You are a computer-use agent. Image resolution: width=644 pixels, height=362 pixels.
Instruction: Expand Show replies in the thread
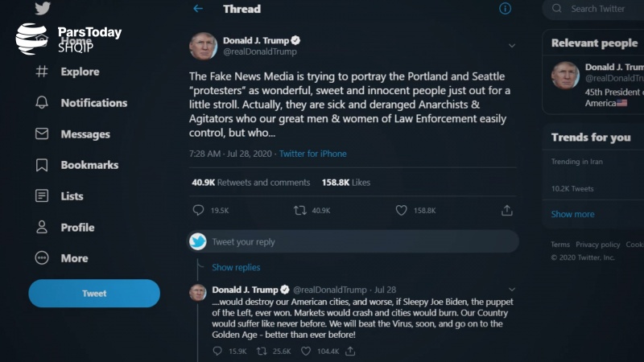tap(236, 267)
